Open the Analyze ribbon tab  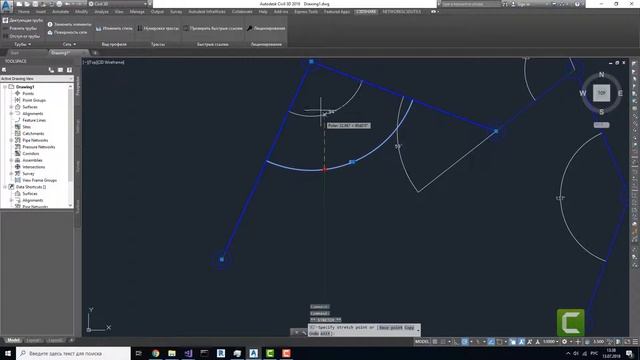101,12
